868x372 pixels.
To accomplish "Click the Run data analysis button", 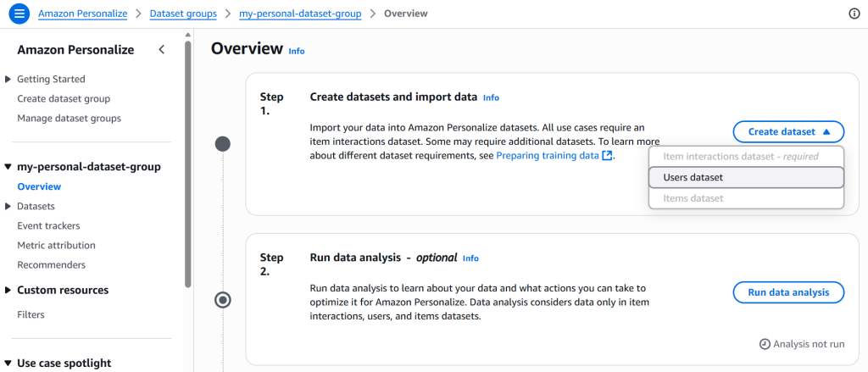I will pyautogui.click(x=788, y=292).
